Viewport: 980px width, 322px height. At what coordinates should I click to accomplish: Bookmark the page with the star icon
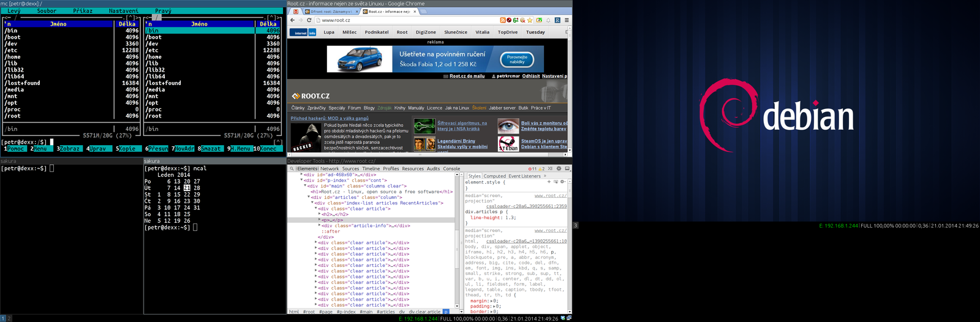coord(530,20)
